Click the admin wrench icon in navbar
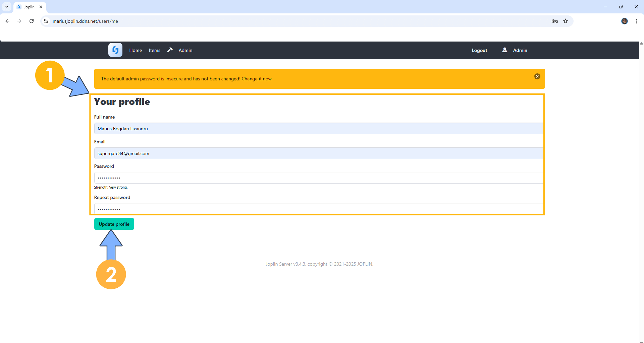Screen dimensions: 644x343 (170, 50)
